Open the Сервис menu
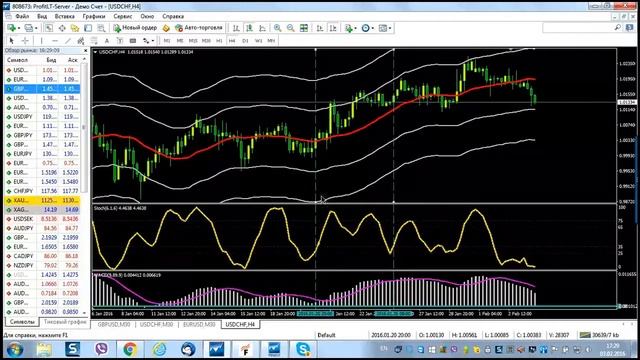640x360 pixels. (x=123, y=16)
